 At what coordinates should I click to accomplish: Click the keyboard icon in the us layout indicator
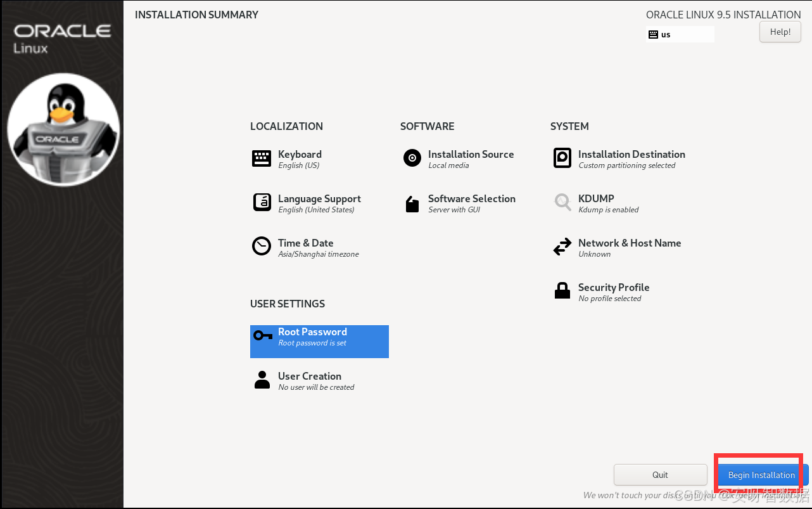[654, 35]
